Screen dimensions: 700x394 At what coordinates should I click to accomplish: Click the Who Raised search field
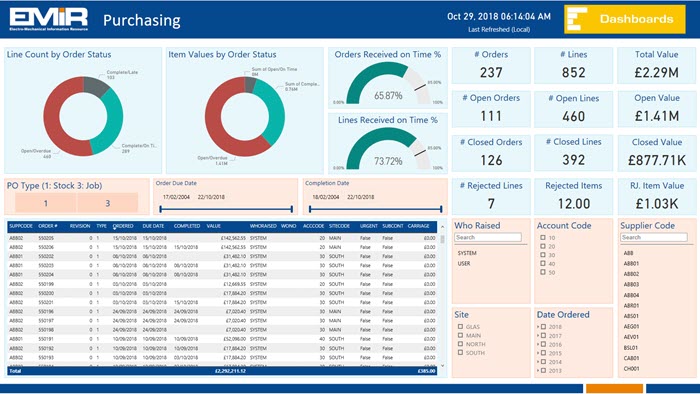(488, 237)
